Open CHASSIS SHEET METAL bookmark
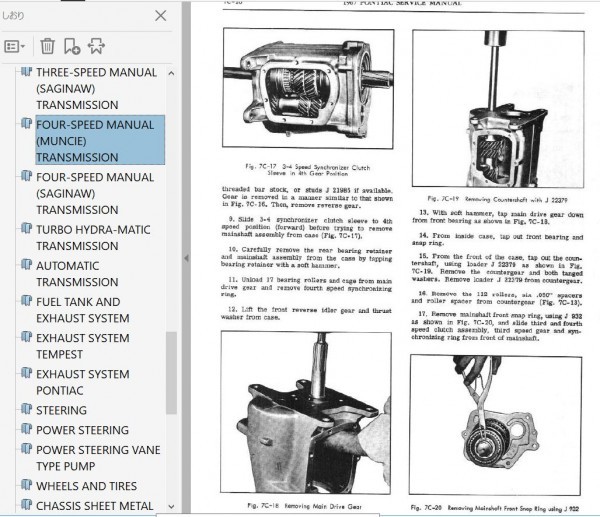600x517 pixels. 95,506
